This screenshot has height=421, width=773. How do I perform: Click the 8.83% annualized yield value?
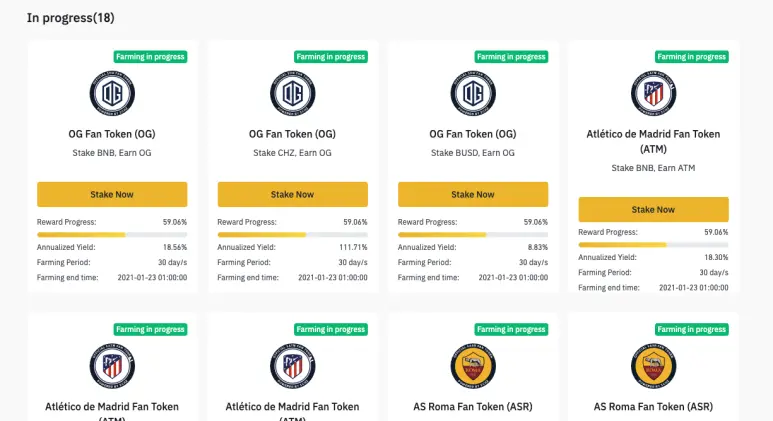tap(538, 247)
